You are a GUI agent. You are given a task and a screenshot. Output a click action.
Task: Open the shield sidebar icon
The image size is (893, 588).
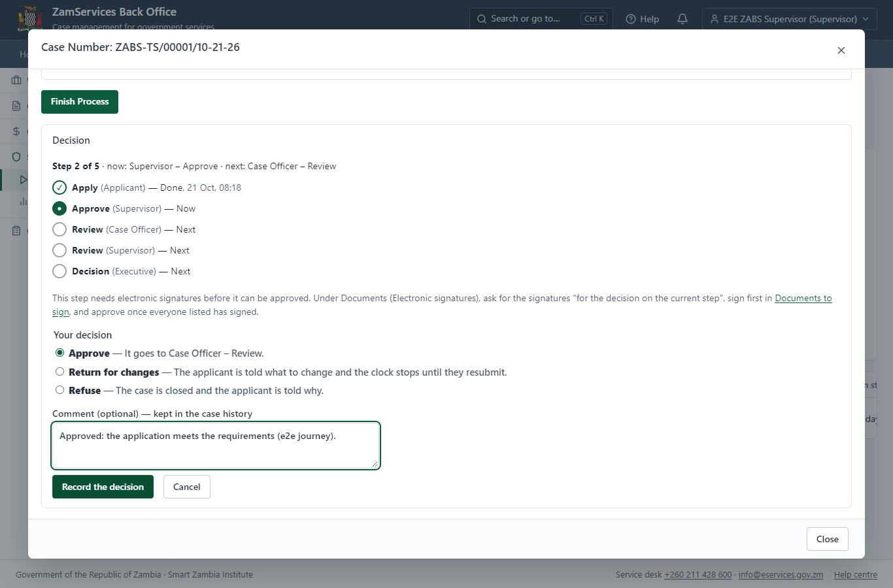click(16, 157)
